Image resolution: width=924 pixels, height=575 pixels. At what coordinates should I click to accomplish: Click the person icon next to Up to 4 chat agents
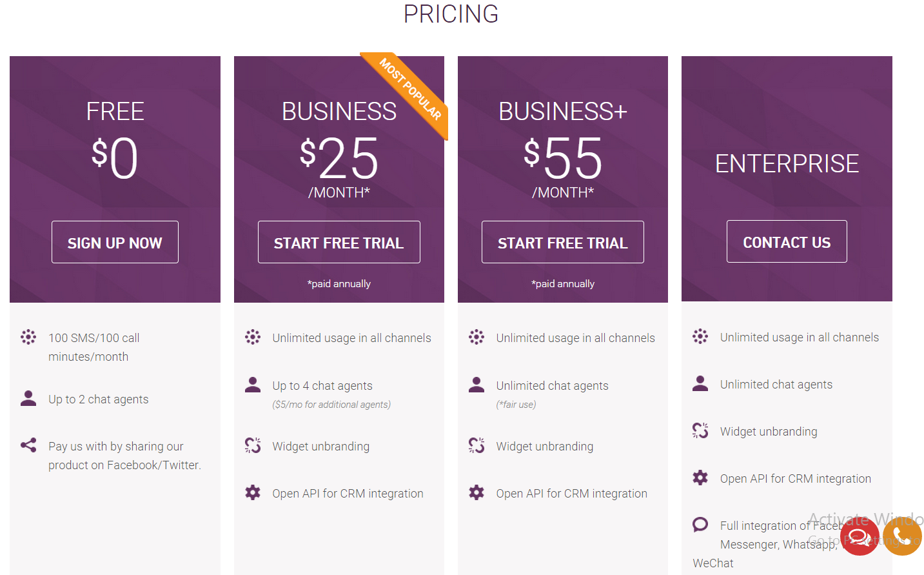click(x=253, y=385)
